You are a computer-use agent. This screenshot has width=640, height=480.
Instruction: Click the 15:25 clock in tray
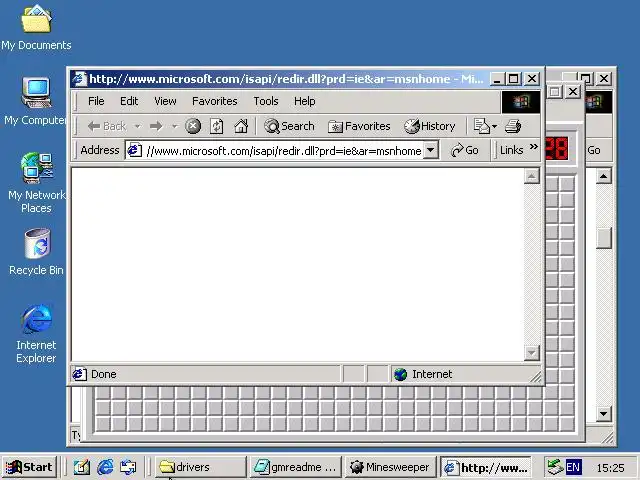pos(611,468)
